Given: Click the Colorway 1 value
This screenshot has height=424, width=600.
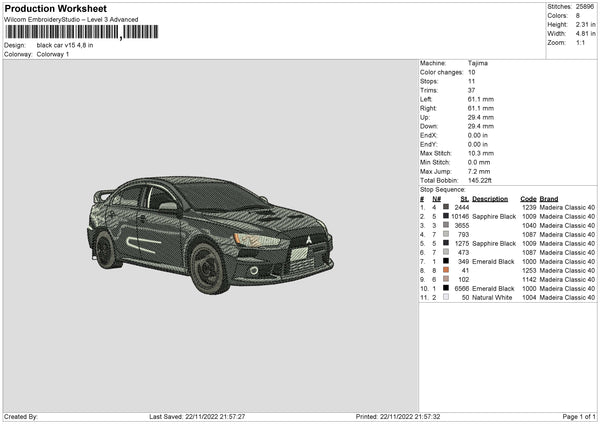Looking at the screenshot, I should pyautogui.click(x=53, y=54).
